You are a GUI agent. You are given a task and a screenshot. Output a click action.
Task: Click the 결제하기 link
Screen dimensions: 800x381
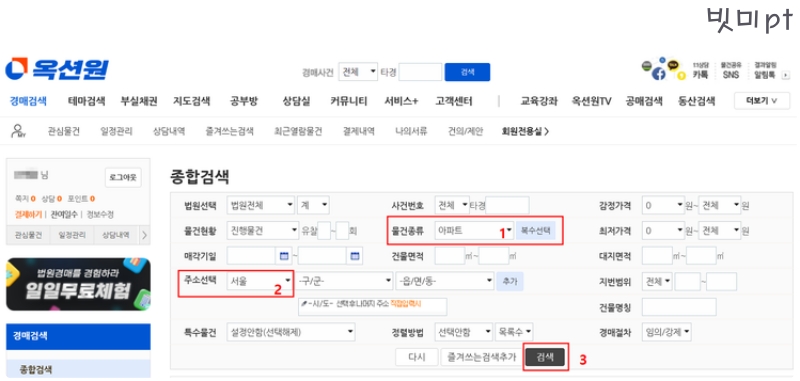29,214
